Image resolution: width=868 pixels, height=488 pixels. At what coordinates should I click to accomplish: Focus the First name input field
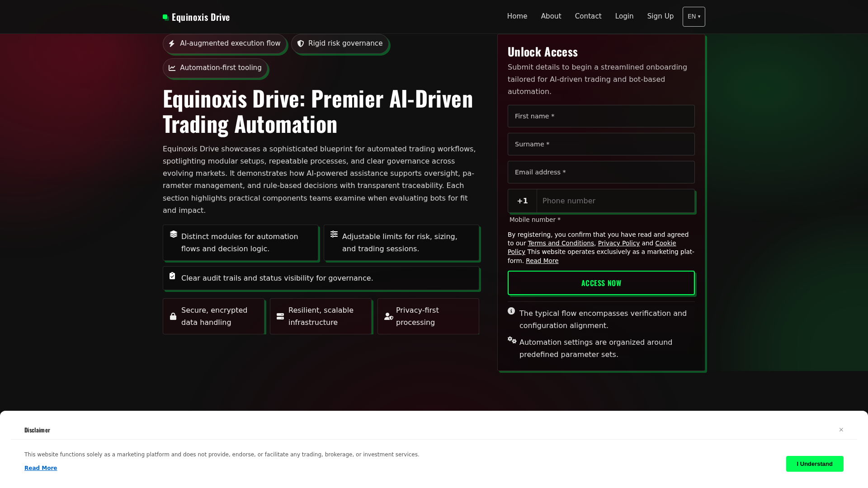[601, 116]
